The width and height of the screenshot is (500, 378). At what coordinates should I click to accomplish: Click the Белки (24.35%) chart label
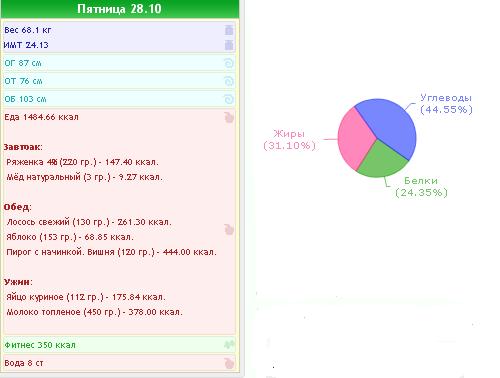(x=421, y=187)
